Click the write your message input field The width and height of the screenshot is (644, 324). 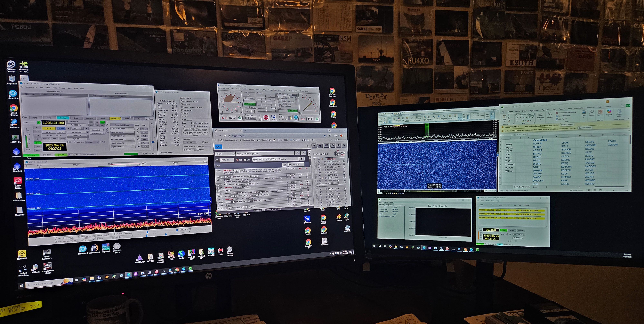(x=264, y=153)
